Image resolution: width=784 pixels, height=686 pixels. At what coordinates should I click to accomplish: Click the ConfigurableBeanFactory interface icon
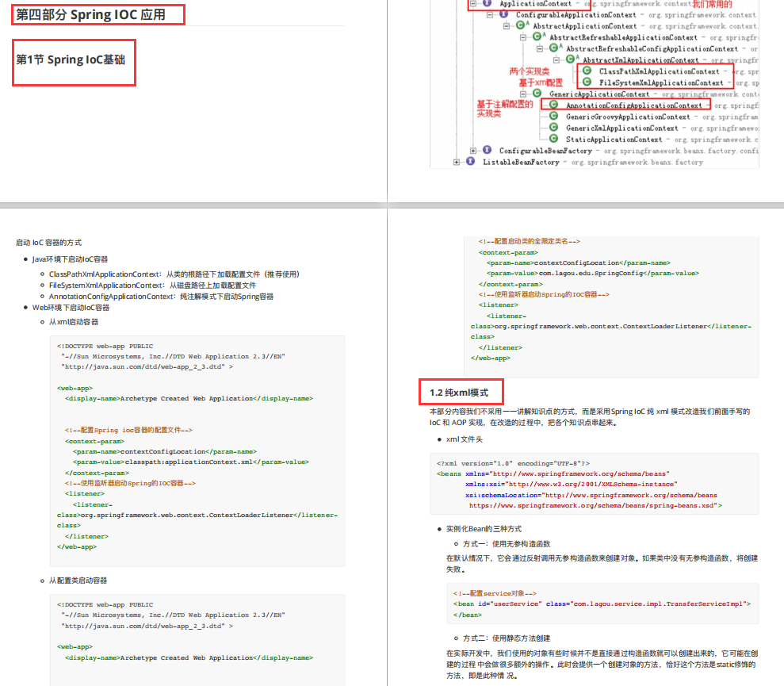pyautogui.click(x=487, y=150)
